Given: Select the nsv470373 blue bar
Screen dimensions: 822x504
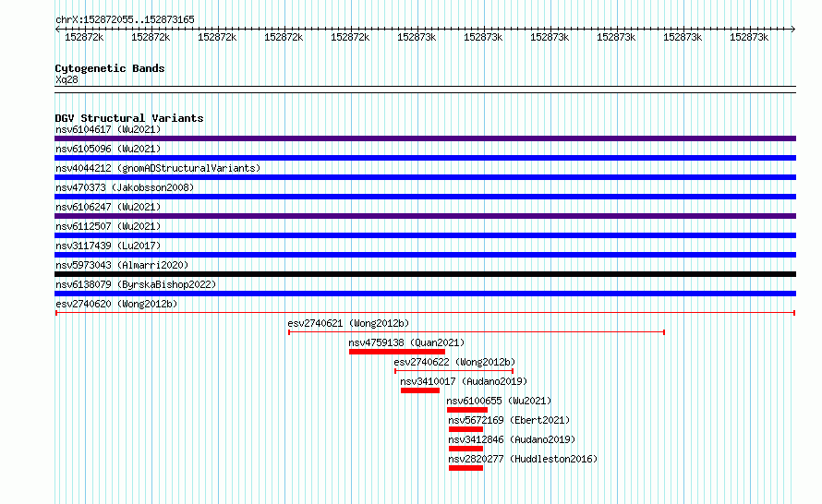Looking at the screenshot, I should pyautogui.click(x=425, y=197).
